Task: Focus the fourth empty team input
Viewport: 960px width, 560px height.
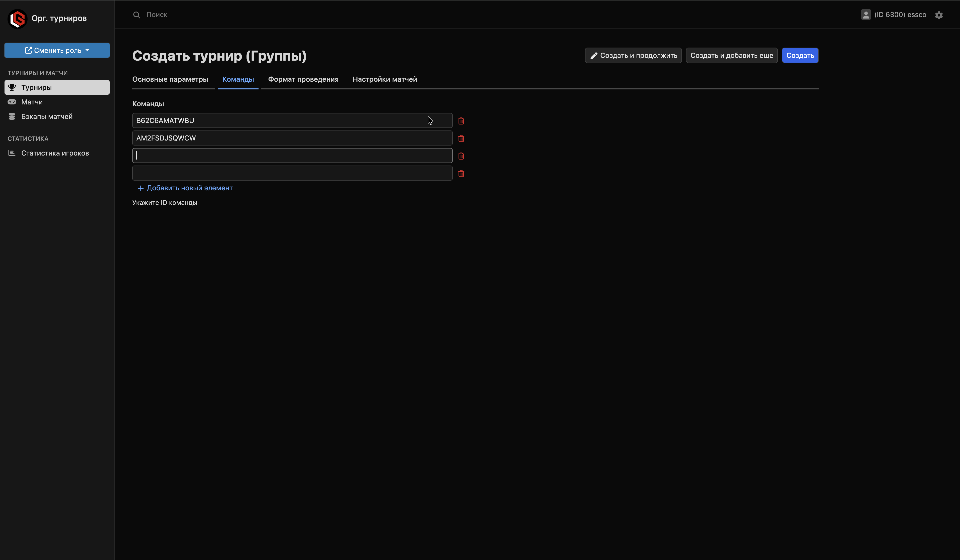Action: click(x=292, y=173)
